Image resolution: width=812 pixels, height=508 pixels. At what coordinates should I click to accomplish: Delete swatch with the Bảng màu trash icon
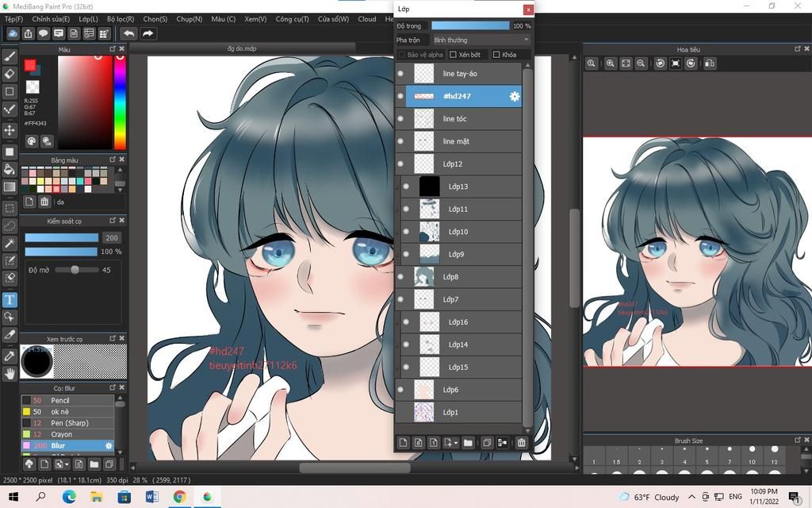point(44,202)
